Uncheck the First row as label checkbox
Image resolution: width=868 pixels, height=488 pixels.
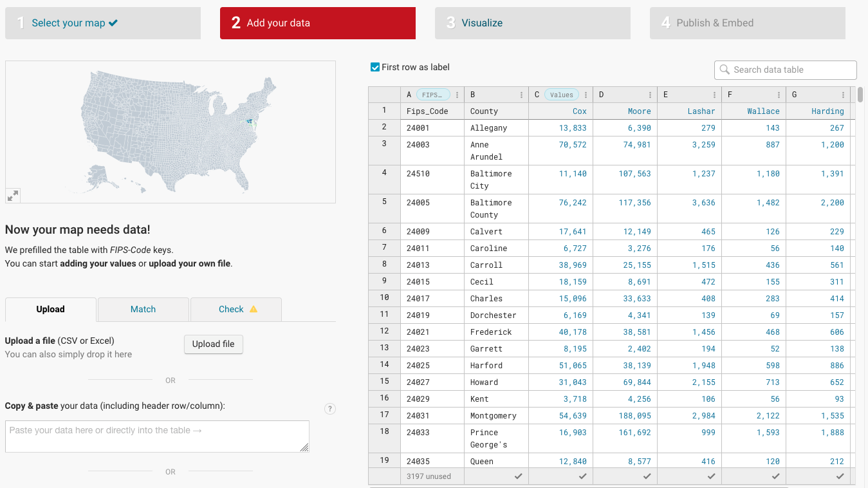[x=374, y=67]
